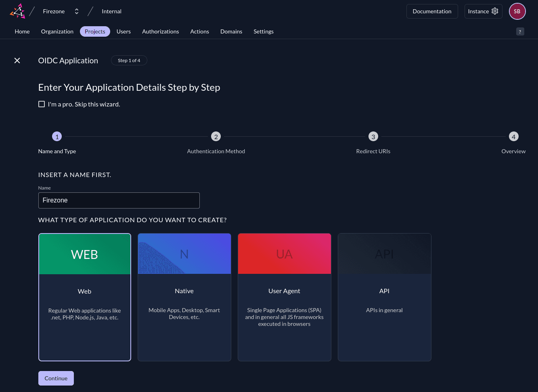The width and height of the screenshot is (538, 392).
Task: Open the Documentation link
Action: 432,11
